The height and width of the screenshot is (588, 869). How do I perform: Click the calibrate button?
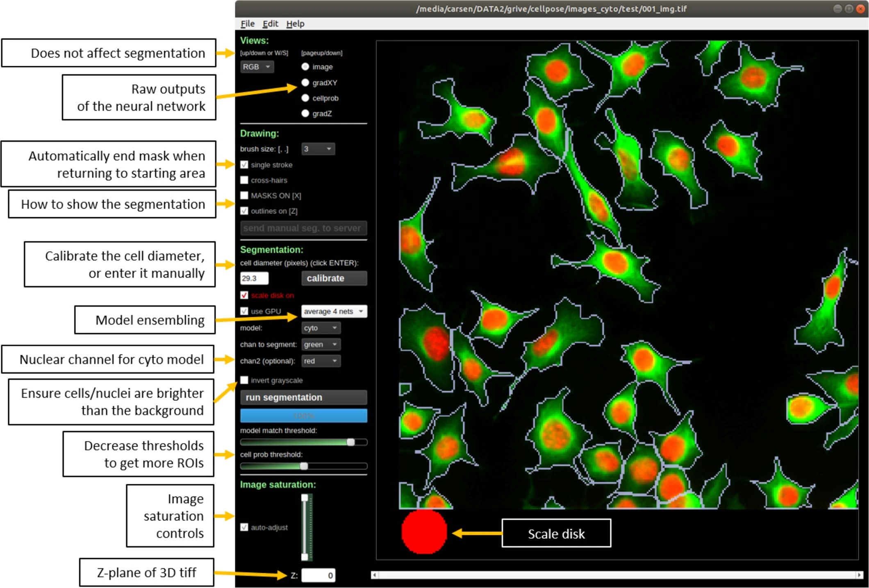pyautogui.click(x=334, y=278)
